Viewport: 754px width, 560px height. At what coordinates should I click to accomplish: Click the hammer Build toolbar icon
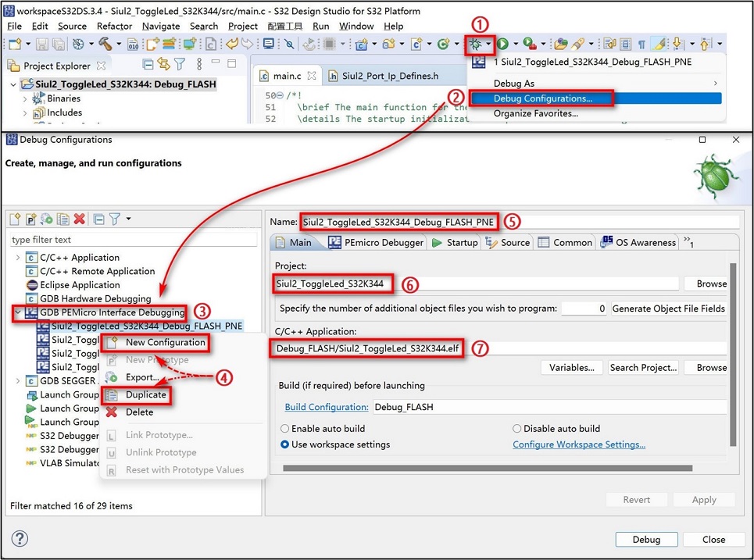click(105, 45)
